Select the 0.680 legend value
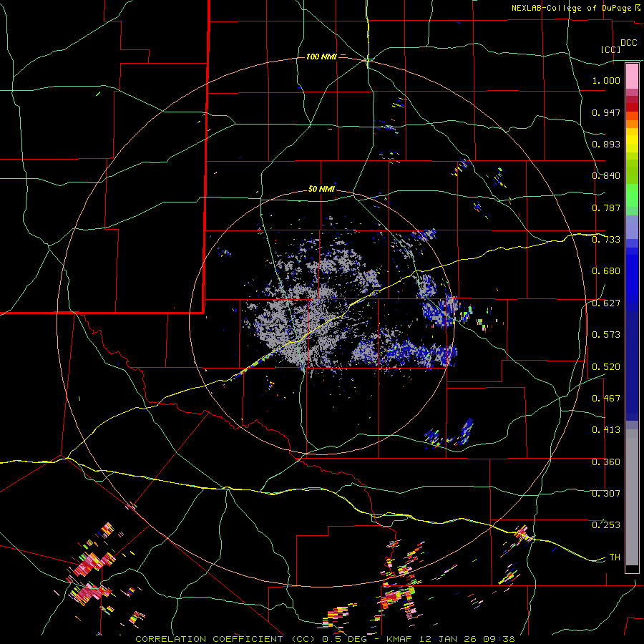 pyautogui.click(x=606, y=271)
